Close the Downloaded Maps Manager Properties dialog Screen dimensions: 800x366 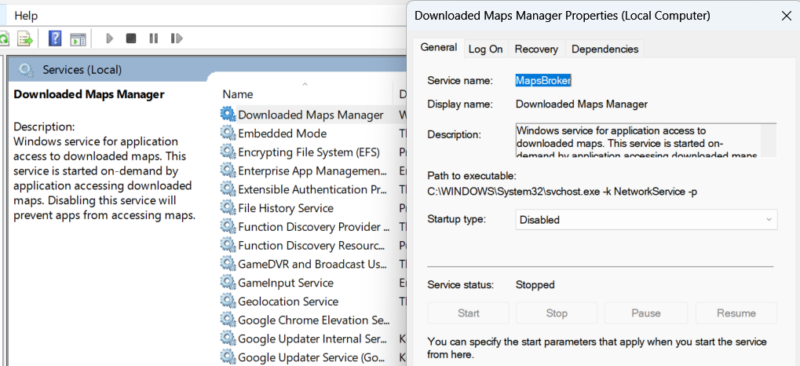tap(786, 16)
